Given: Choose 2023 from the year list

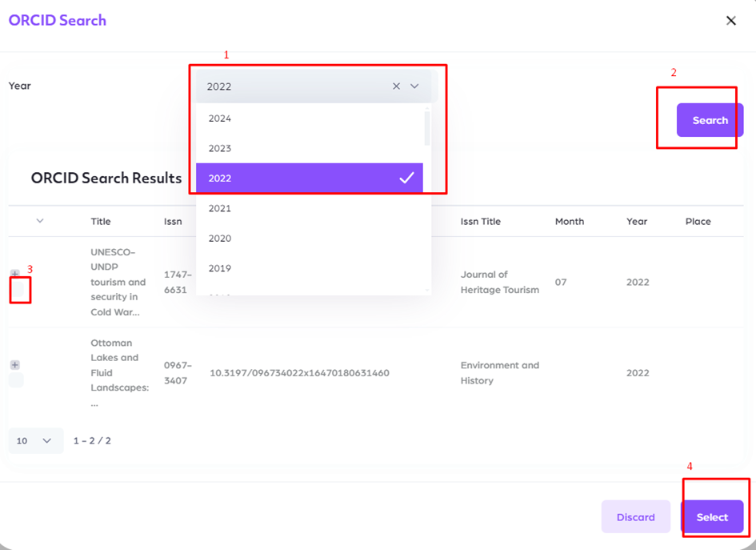Looking at the screenshot, I should (x=220, y=148).
